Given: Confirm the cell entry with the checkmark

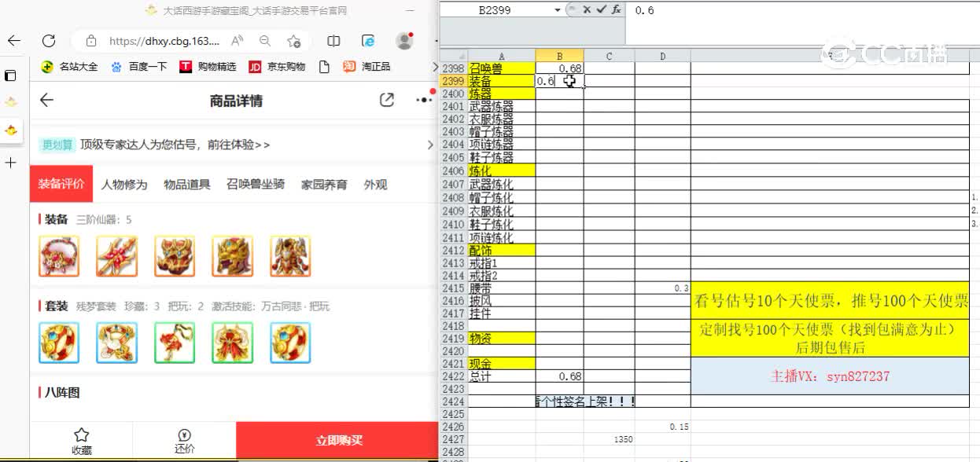Looking at the screenshot, I should tap(601, 10).
